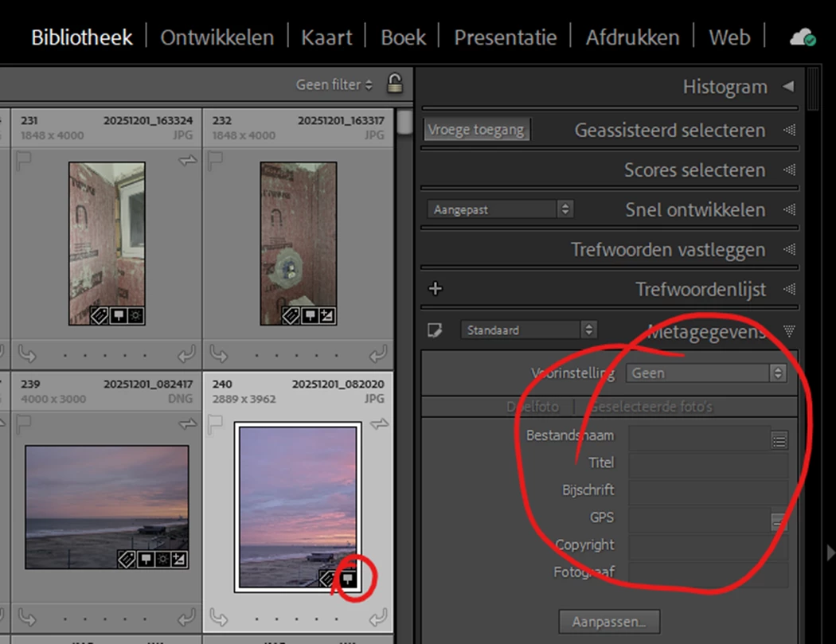Click the sun-shaped badge on photo 239
Screen dimensions: 836x644
point(162,560)
